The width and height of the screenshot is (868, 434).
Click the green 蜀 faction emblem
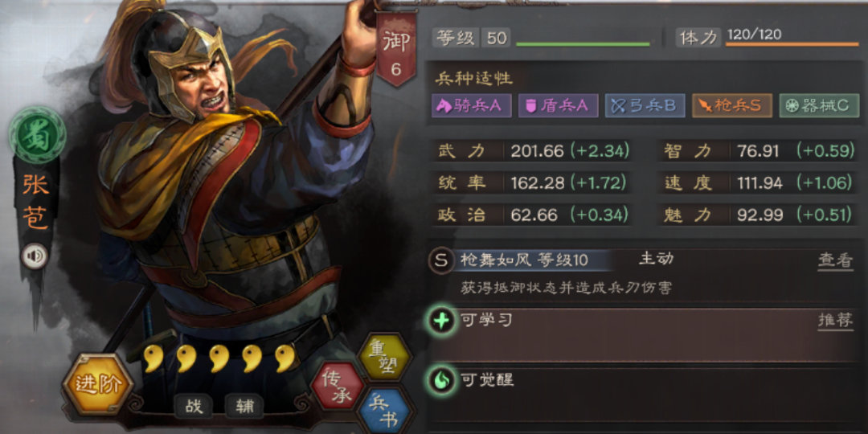tap(37, 135)
